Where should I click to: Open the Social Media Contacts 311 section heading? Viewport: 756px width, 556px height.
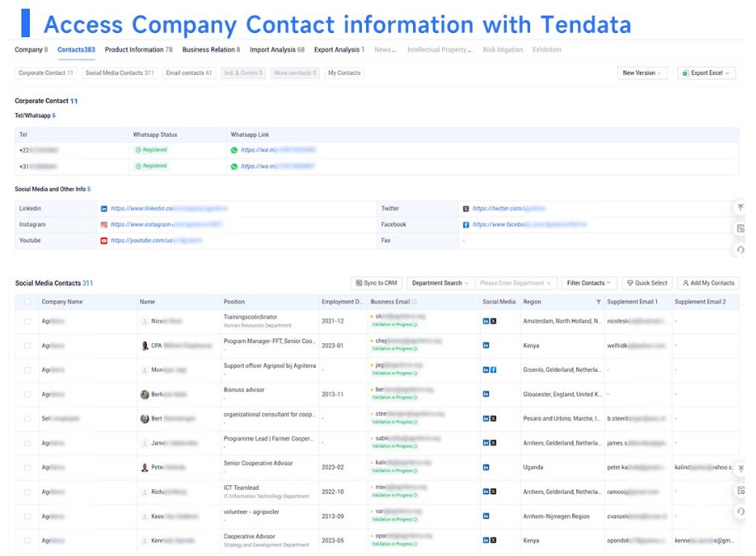pyautogui.click(x=54, y=283)
